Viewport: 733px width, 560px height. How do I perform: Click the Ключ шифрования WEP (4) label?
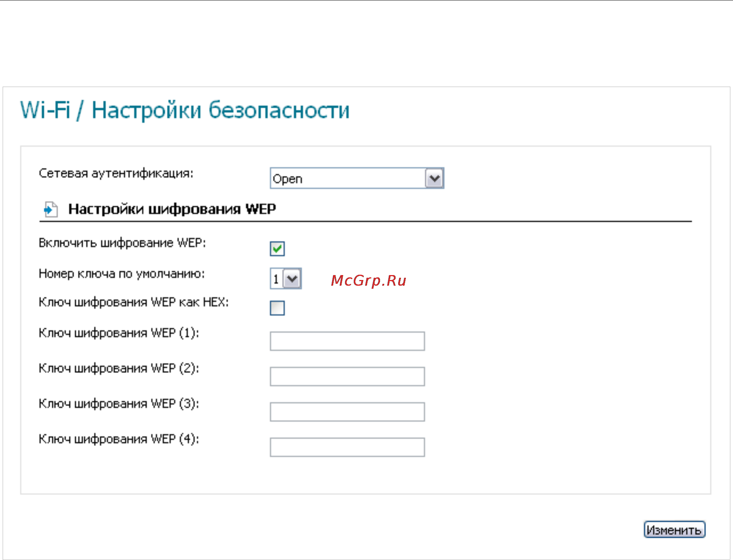click(119, 439)
